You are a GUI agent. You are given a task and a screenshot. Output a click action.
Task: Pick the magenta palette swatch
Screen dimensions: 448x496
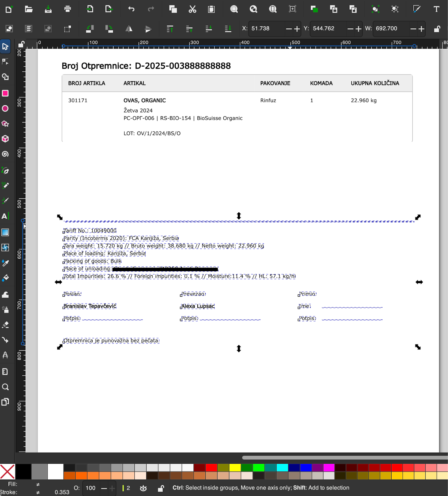(329, 467)
